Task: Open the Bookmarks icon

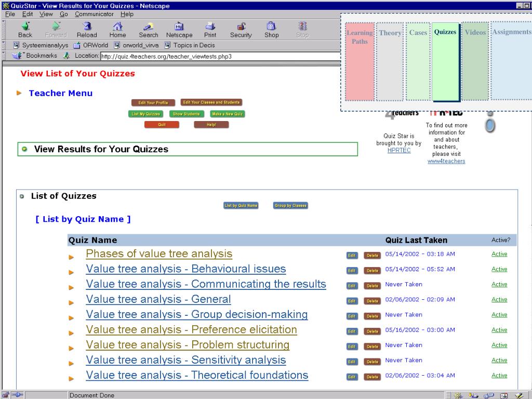Action: [x=17, y=55]
